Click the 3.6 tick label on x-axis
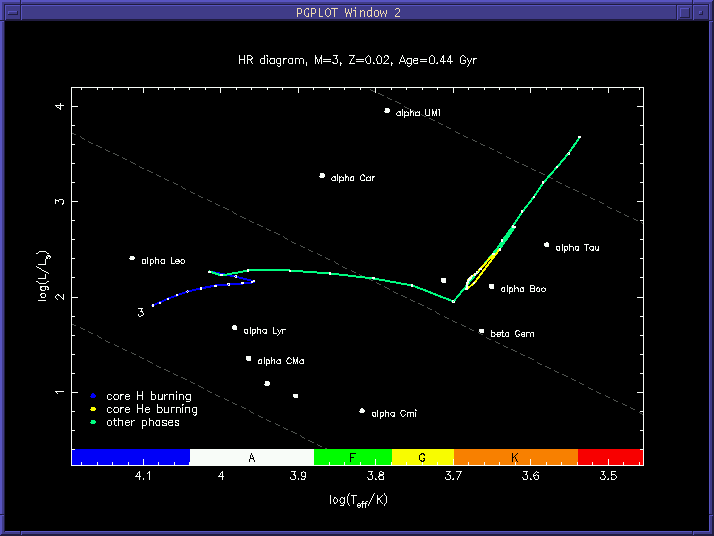Viewport: 714px width, 536px height. tap(530, 476)
